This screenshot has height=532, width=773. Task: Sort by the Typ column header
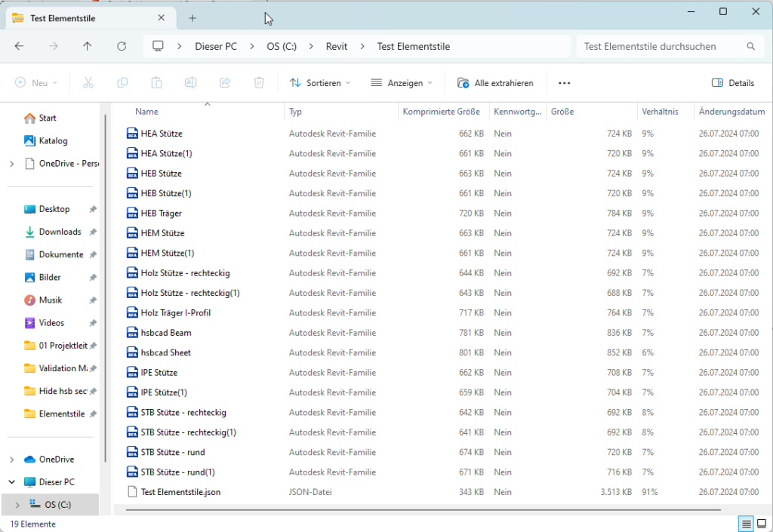click(295, 112)
